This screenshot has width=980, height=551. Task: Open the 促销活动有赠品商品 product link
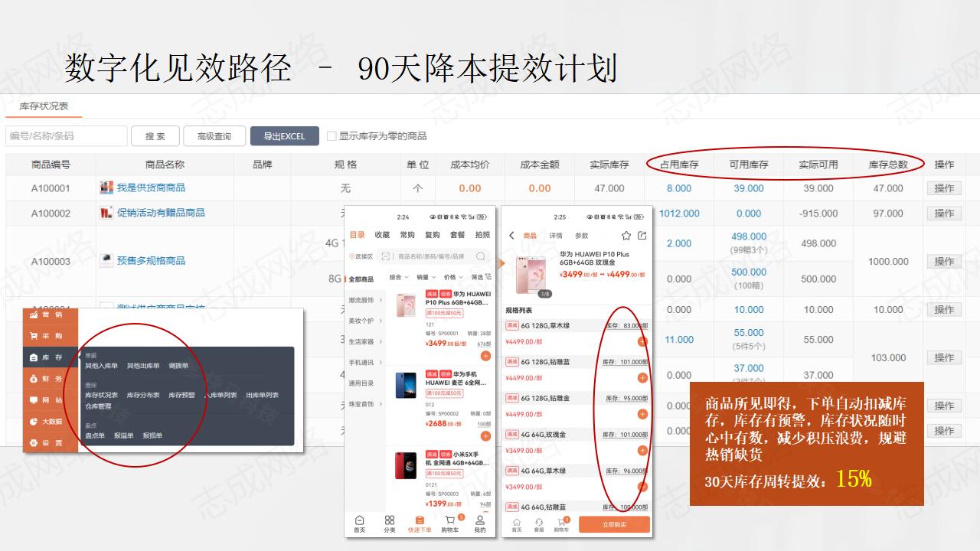(x=161, y=213)
